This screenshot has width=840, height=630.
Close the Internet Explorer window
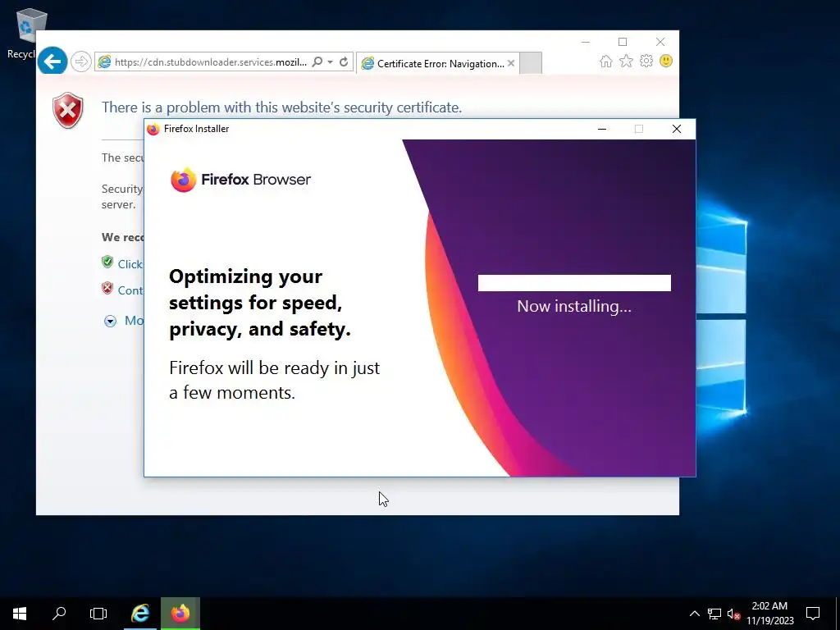coord(660,42)
